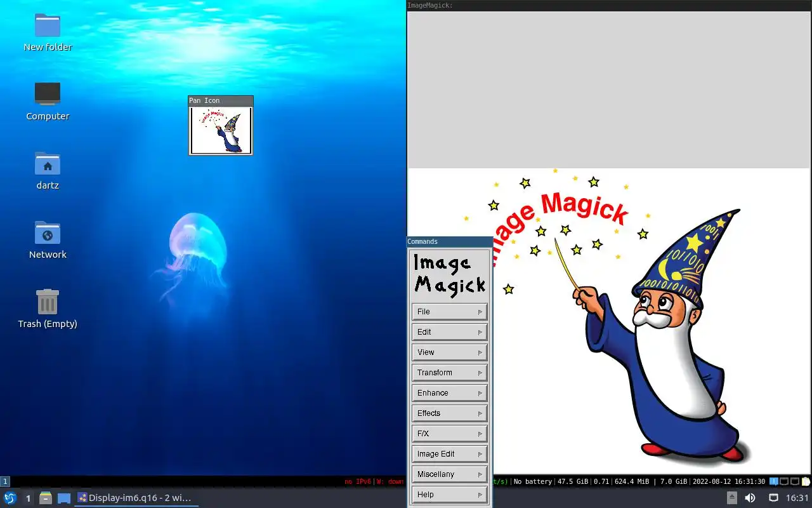Click the "2022-08-12 16:31:30" date status
This screenshot has height=508, width=812.
point(729,481)
